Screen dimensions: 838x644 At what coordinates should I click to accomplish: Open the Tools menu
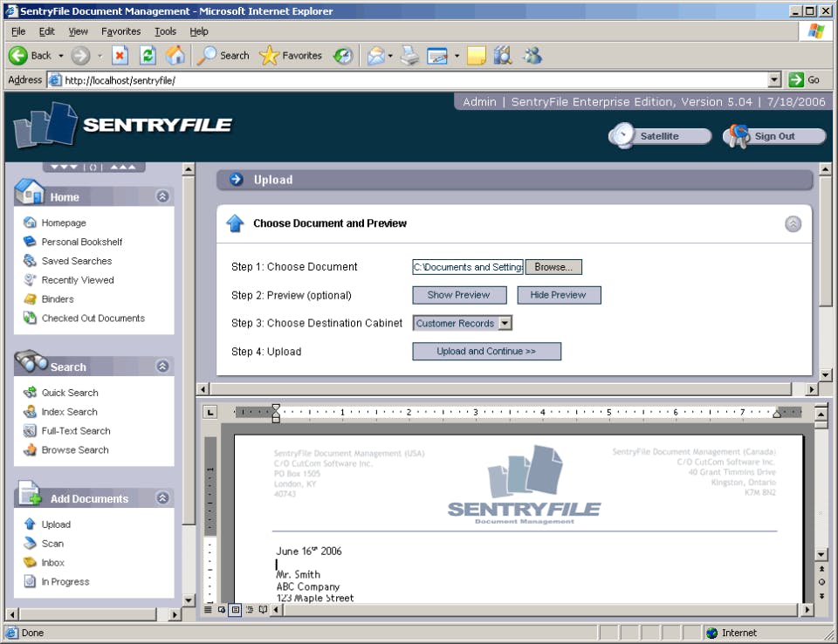coord(165,31)
